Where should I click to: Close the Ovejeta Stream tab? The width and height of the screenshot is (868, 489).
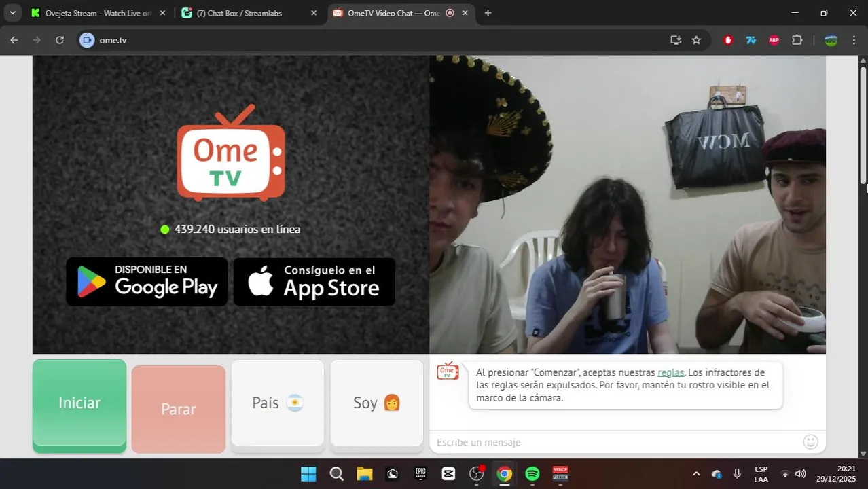162,13
